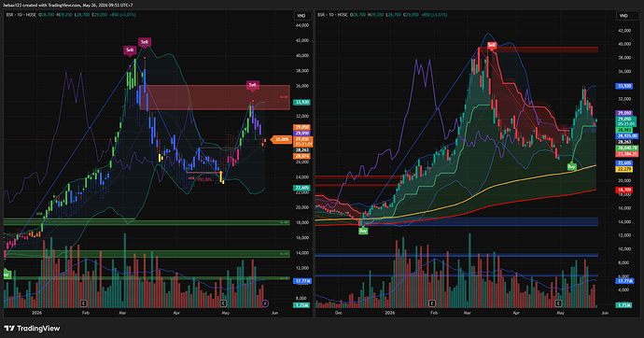644x338 pixels.
Task: Click the green 28,040.78 price label
Action: pyautogui.click(x=627, y=148)
